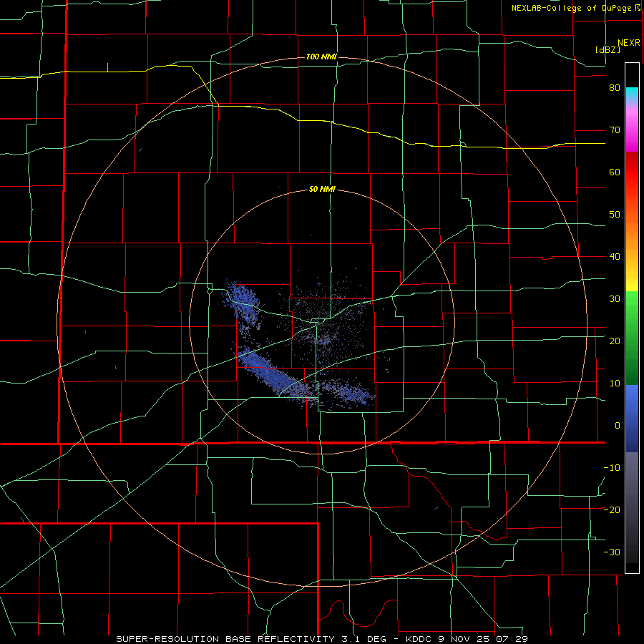The height and width of the screenshot is (644, 644).
Task: Click the "50 NMI" range ring label
Action: point(323,190)
